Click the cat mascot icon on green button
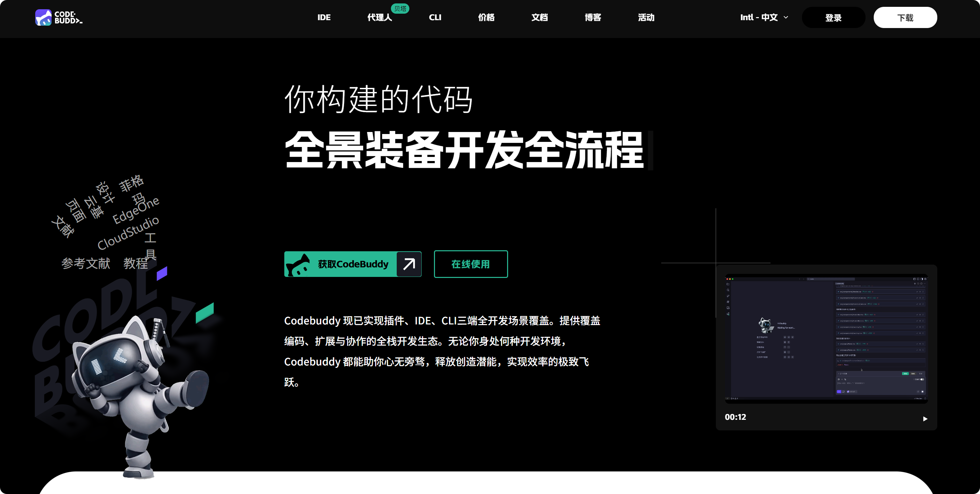980x494 pixels. [x=298, y=265]
